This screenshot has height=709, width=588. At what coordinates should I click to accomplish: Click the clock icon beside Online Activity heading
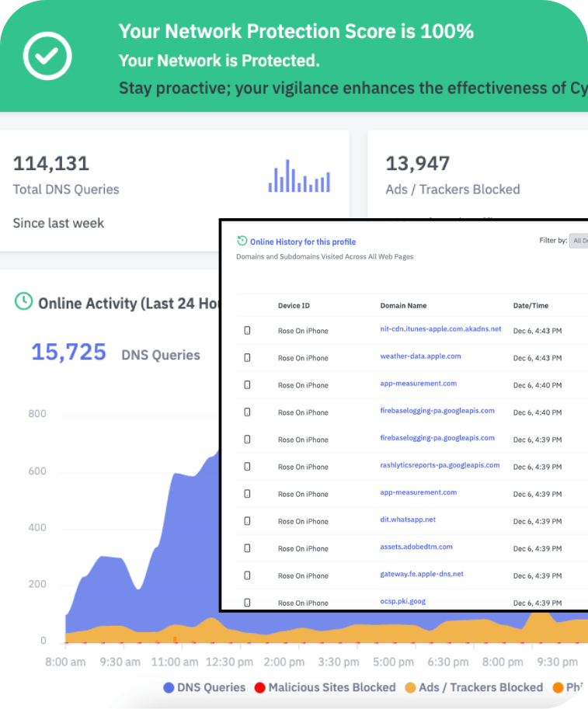[x=24, y=301]
